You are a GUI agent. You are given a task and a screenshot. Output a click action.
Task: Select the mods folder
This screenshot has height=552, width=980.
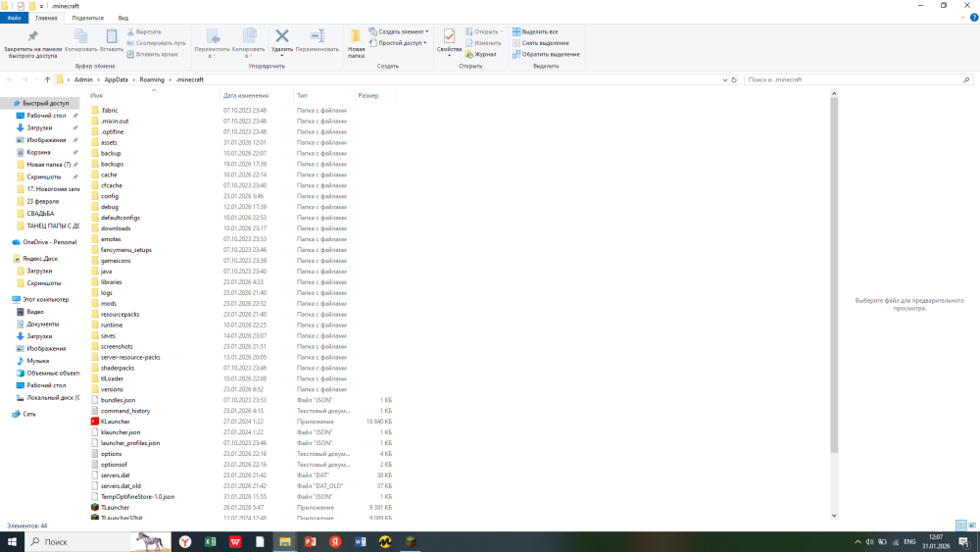pyautogui.click(x=108, y=304)
